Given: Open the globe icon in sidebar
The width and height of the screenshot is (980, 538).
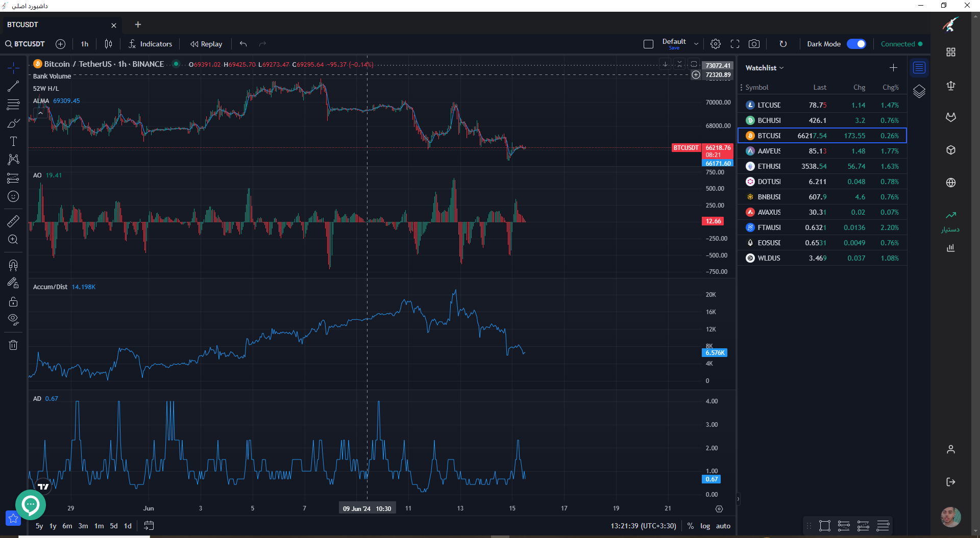Looking at the screenshot, I should [x=951, y=183].
